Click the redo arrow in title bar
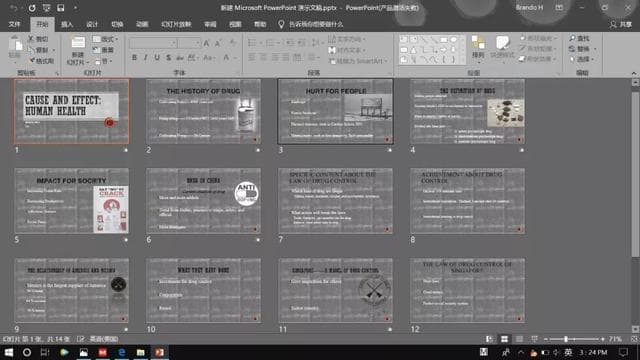The height and width of the screenshot is (360, 640). tap(32, 8)
